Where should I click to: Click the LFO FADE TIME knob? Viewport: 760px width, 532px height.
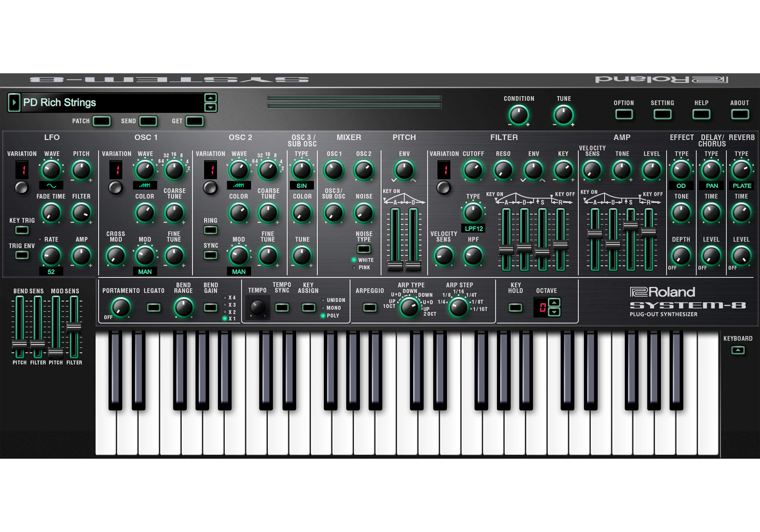click(51, 213)
